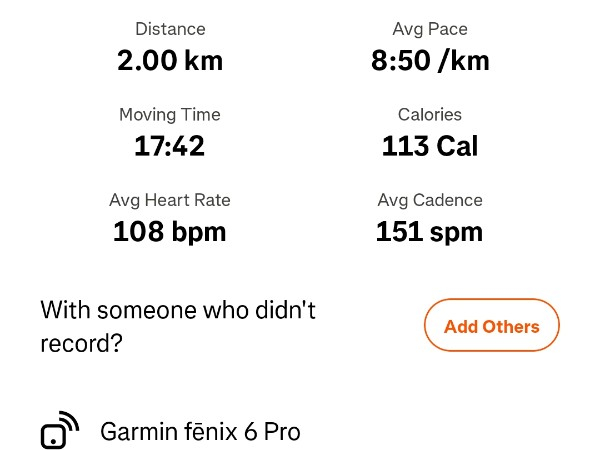Tap the 108 bpm heart rate value

point(170,233)
